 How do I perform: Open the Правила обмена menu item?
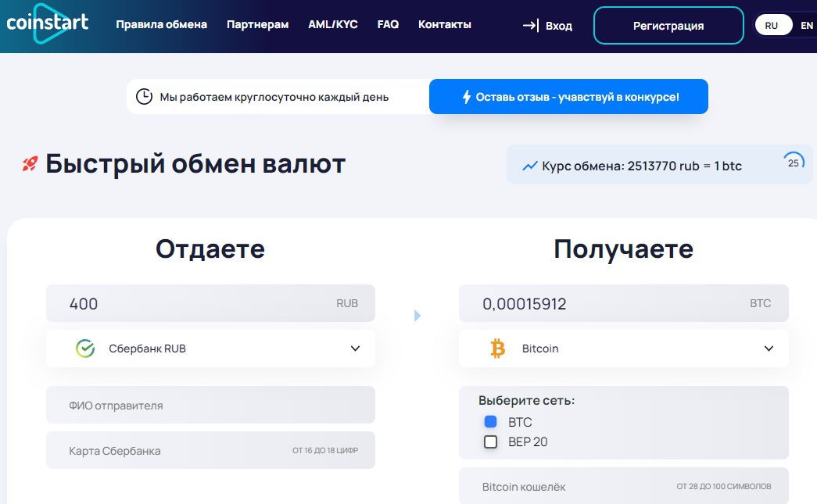tap(162, 24)
